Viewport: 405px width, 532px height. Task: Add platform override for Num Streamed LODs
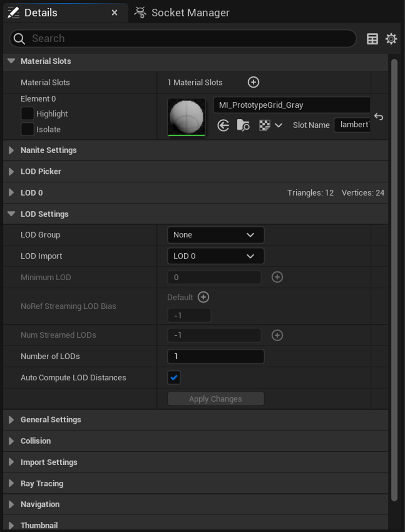pos(277,335)
